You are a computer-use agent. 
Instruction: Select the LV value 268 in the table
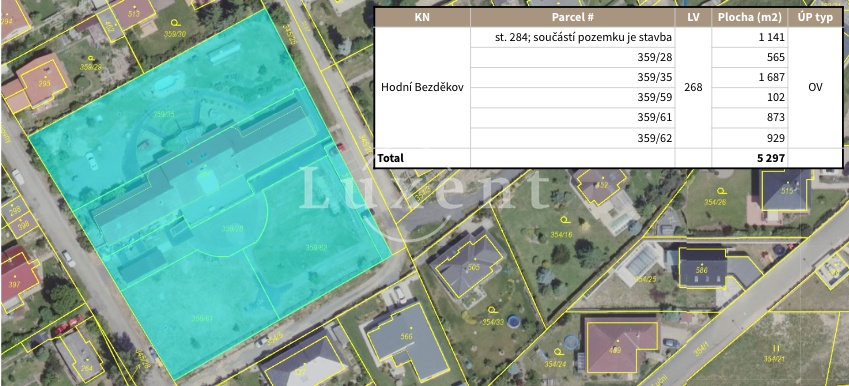pyautogui.click(x=693, y=87)
